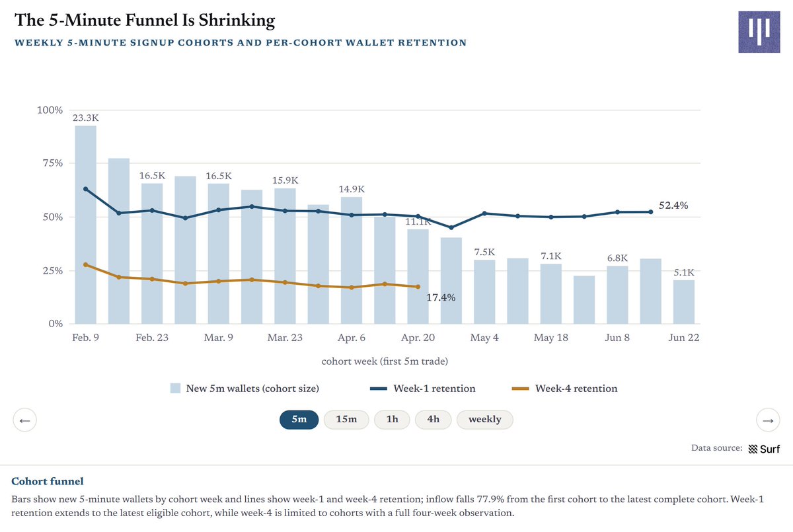Click the Jun 22 bar labeled 5.1K

684,302
